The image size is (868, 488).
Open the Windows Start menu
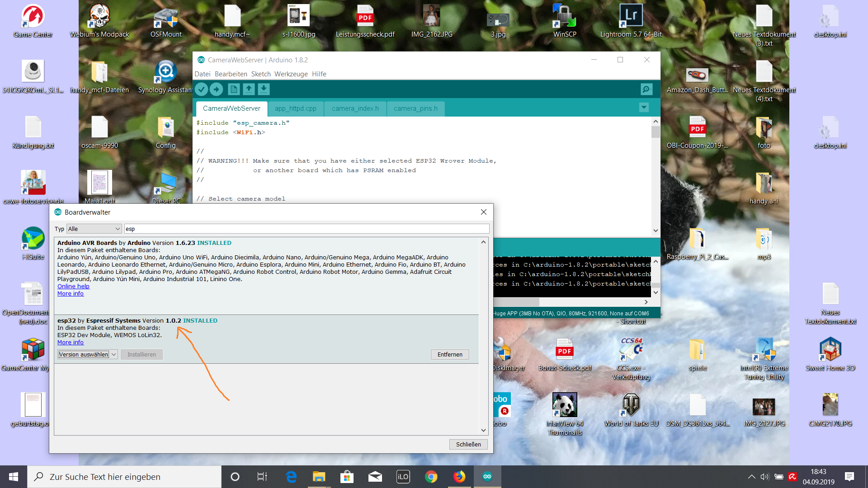click(14, 477)
